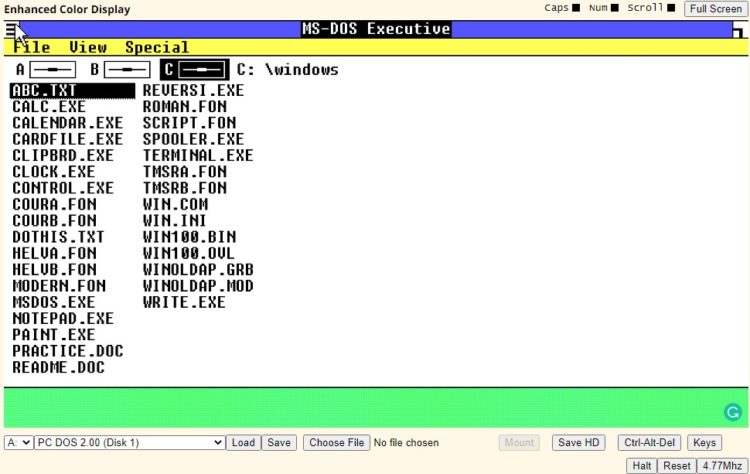Click the MS-DOS Executive title bar
The width and height of the screenshot is (750, 474).
tap(375, 30)
